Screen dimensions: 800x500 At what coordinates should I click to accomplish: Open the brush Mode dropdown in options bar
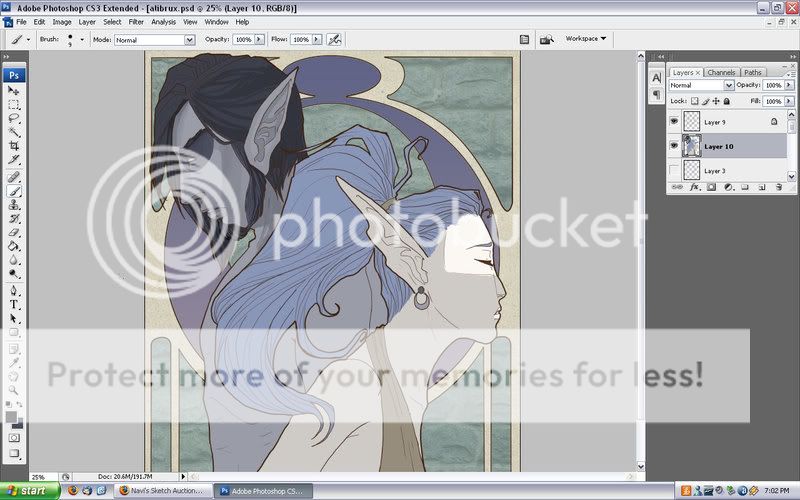point(154,40)
